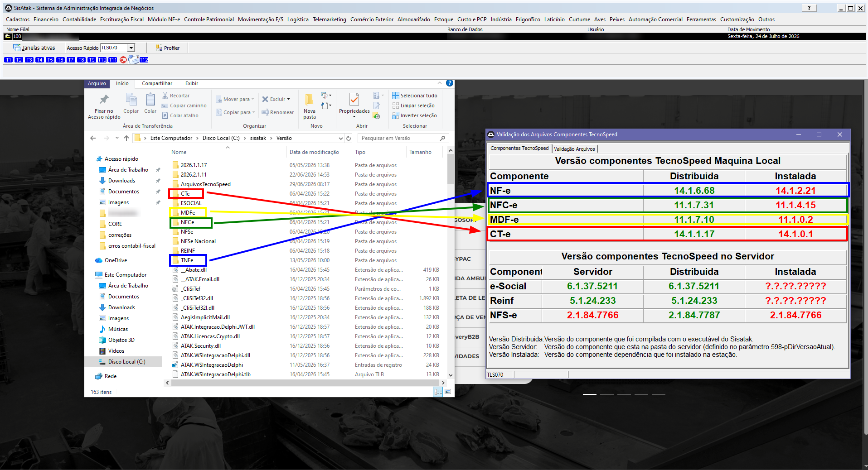Open the Explorer help question mark icon
Screen dimensions: 868x470
[450, 83]
